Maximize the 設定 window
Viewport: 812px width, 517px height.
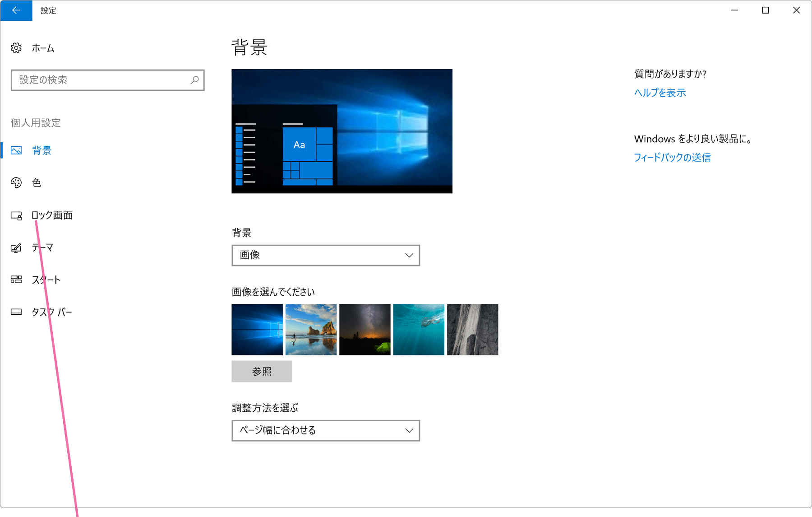tap(766, 10)
